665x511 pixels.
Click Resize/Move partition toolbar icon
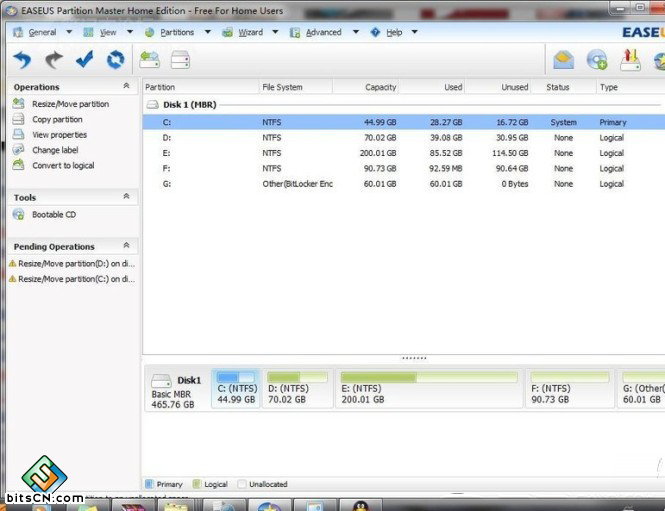click(x=150, y=60)
